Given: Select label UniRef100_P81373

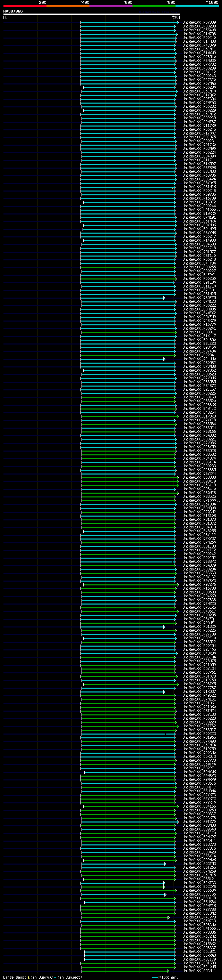Looking at the screenshot, I should pos(199,519).
